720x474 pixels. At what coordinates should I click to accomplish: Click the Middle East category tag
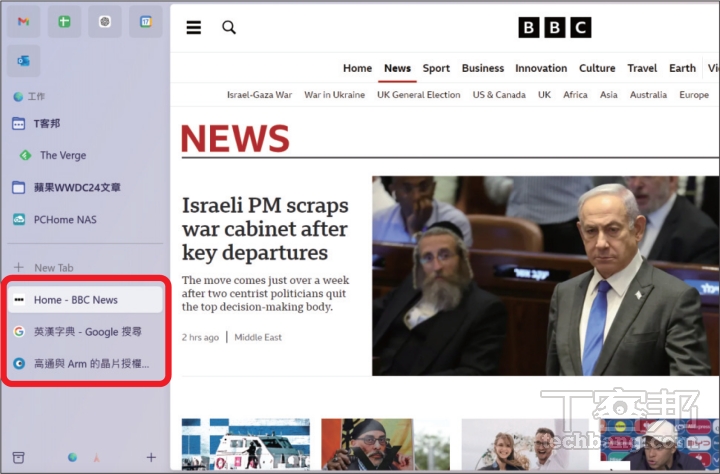[x=258, y=338]
